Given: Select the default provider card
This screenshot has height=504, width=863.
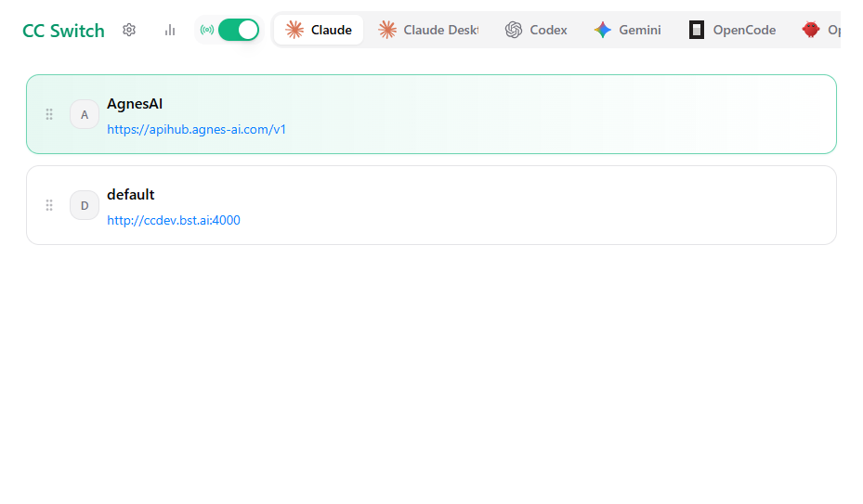Looking at the screenshot, I should pos(431,205).
